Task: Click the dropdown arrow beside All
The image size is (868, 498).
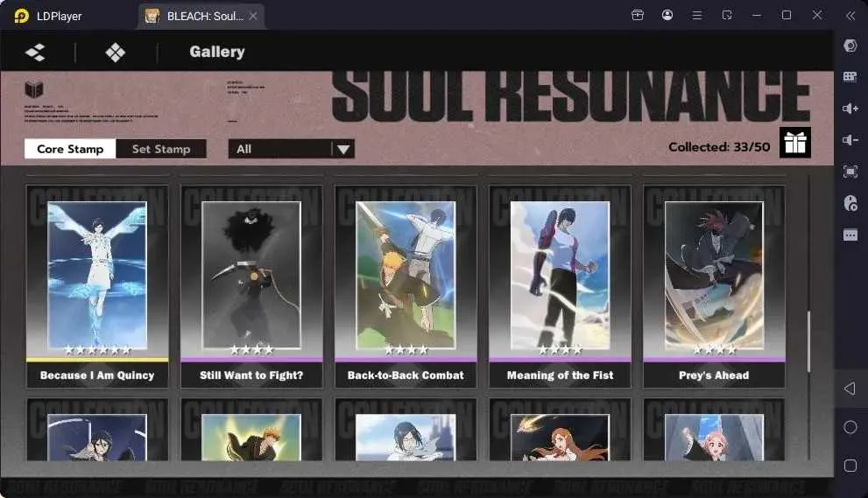Action: click(x=343, y=149)
